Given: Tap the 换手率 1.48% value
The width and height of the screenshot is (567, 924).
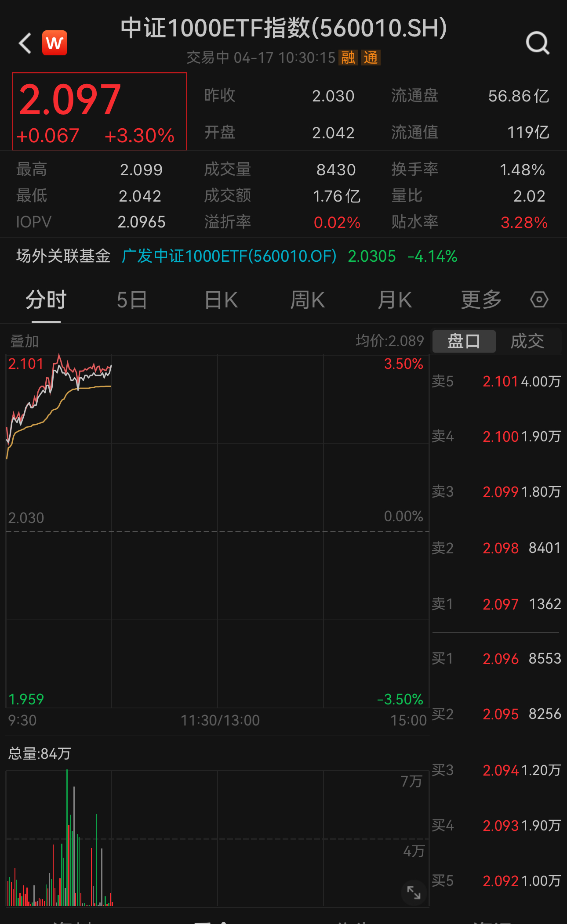Looking at the screenshot, I should coord(522,170).
